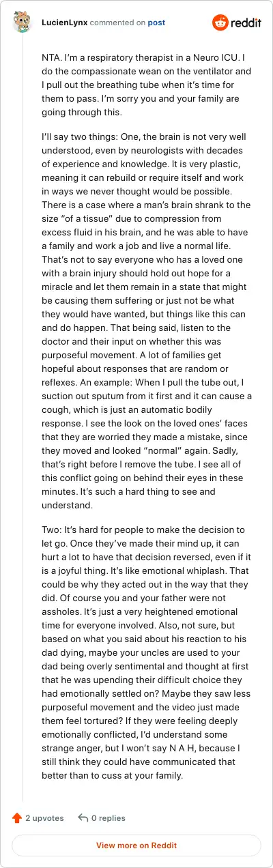273x868 pixels.
Task: Click the orange upvote arrow icon
Action: point(17,818)
